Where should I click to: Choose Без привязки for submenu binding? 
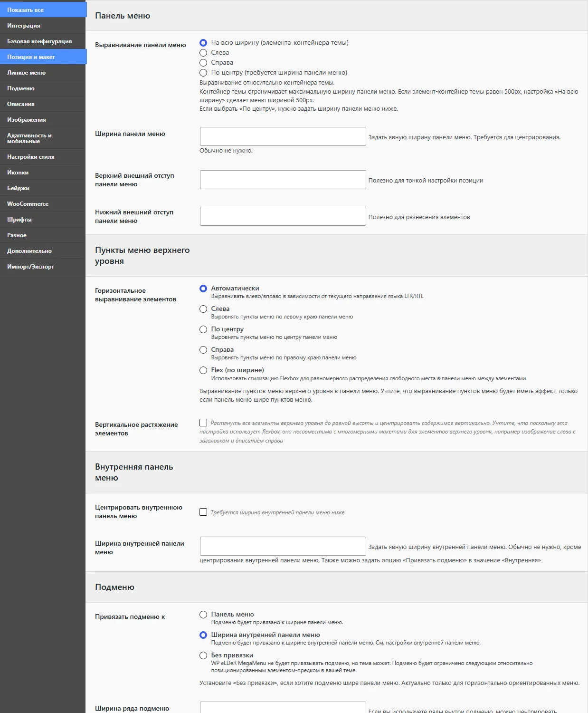pyautogui.click(x=203, y=655)
